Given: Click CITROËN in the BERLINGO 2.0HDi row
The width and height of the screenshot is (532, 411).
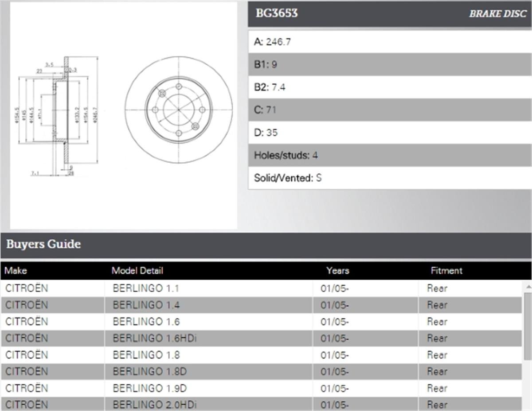Looking at the screenshot, I should tap(27, 404).
